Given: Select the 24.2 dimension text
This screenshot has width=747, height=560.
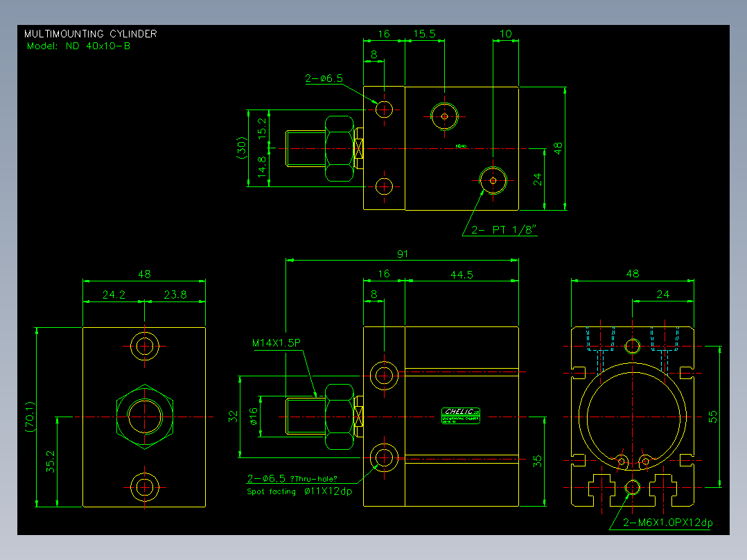Looking at the screenshot, I should point(114,295).
